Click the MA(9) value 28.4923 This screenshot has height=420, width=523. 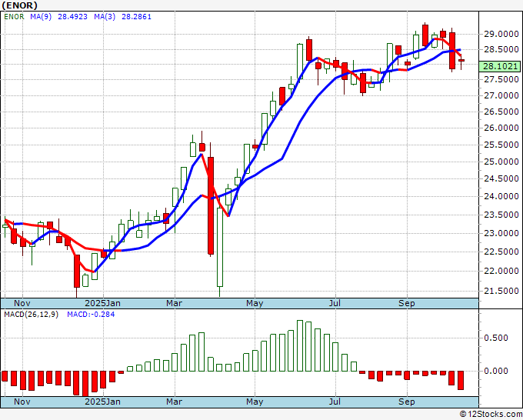(72, 17)
